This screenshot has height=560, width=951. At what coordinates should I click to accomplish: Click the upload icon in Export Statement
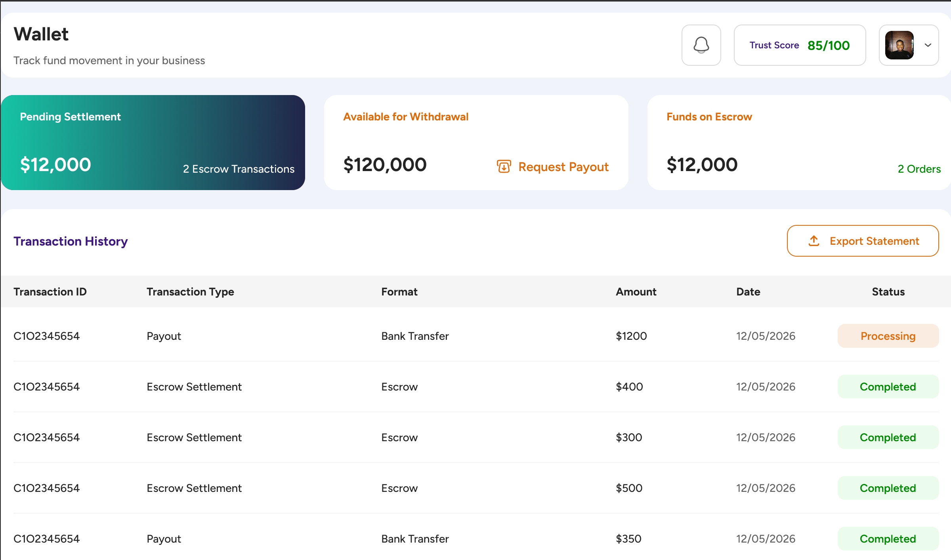(814, 241)
